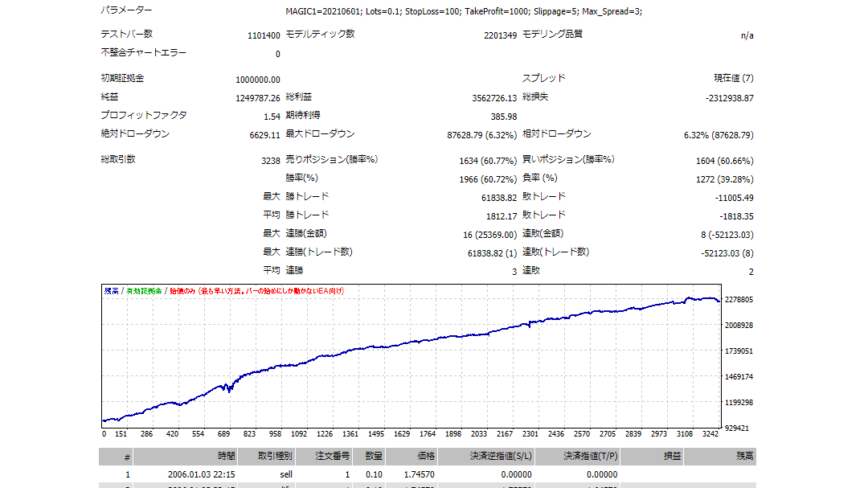Click the gross loss -2312938.87
The width and height of the screenshot is (868, 488).
[x=730, y=98]
